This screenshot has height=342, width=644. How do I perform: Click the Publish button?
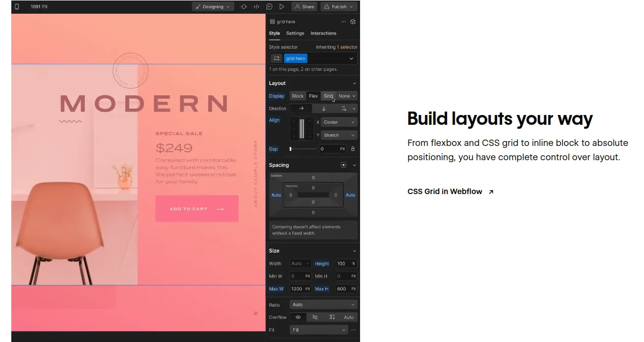tap(340, 7)
